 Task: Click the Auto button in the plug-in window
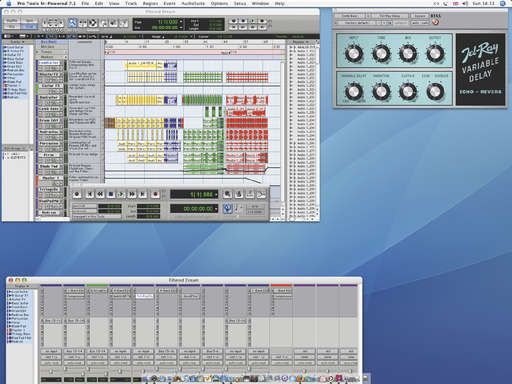click(419, 23)
